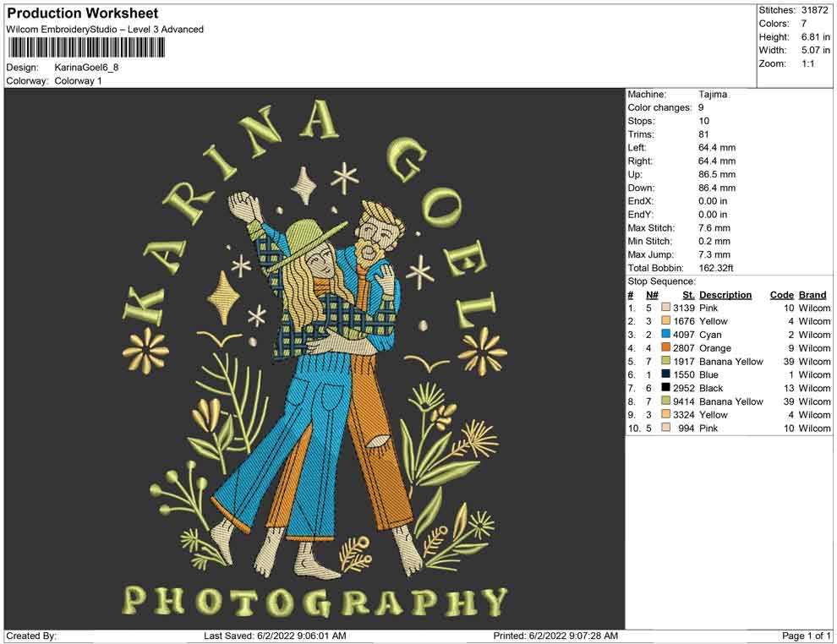Select the Yellow 1676 thread swatch
Viewport: 837px width, 644px height.
[666, 321]
